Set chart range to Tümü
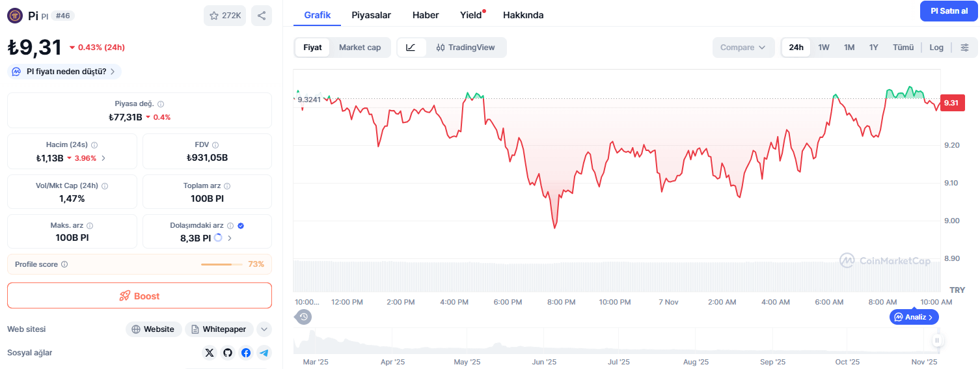980x369 pixels. pos(903,48)
